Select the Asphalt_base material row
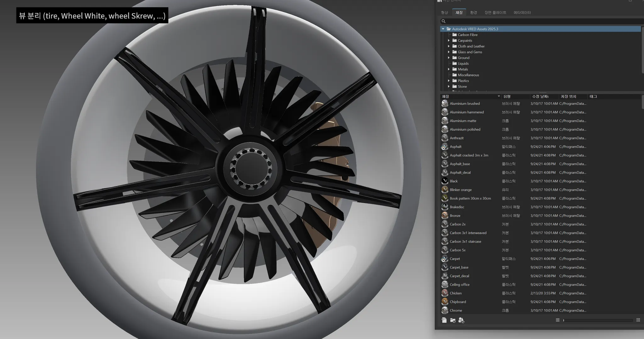The height and width of the screenshot is (339, 644). tap(541, 164)
